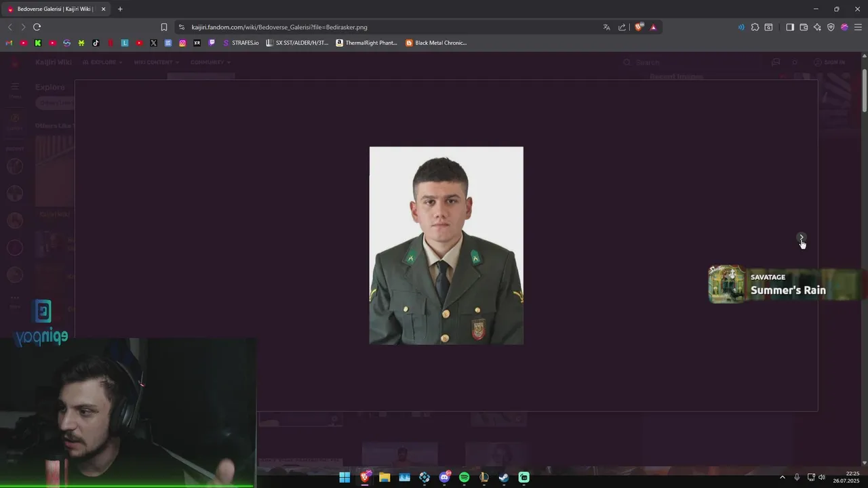Click the next image arrow in lightbox

pos(802,238)
